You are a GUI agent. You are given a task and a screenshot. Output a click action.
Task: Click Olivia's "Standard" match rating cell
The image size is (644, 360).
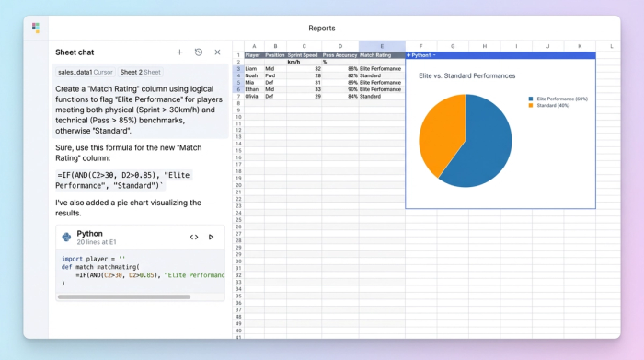coord(382,96)
